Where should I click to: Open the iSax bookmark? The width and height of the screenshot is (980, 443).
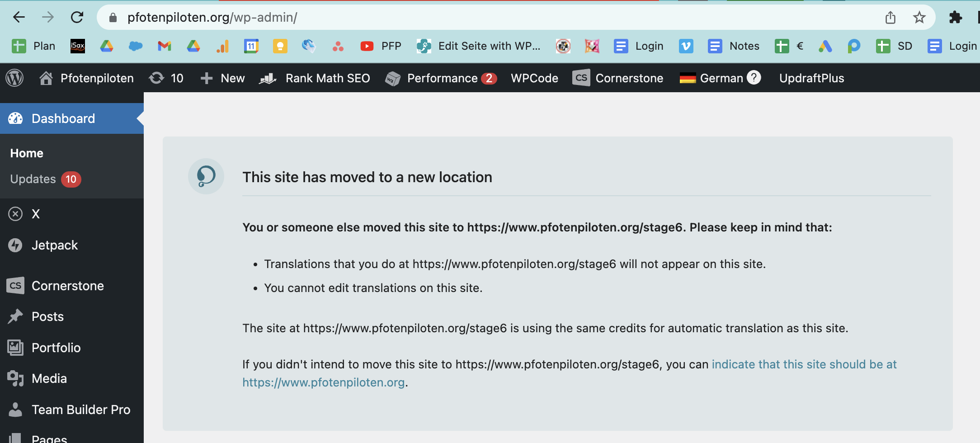tap(77, 46)
